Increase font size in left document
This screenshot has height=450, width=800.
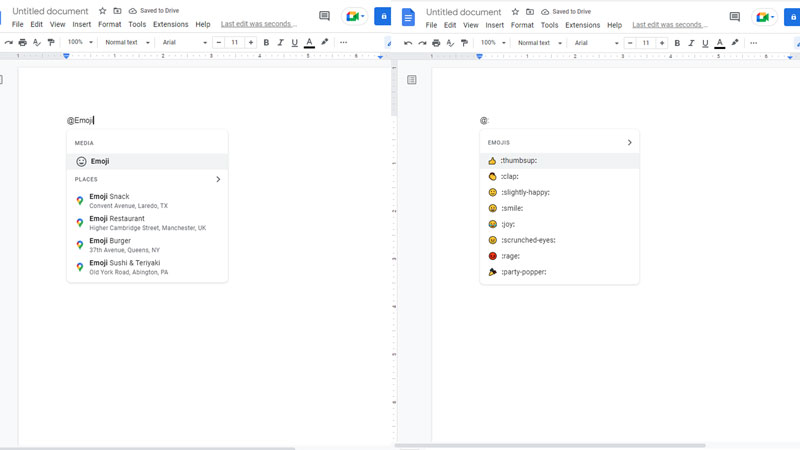(x=251, y=42)
